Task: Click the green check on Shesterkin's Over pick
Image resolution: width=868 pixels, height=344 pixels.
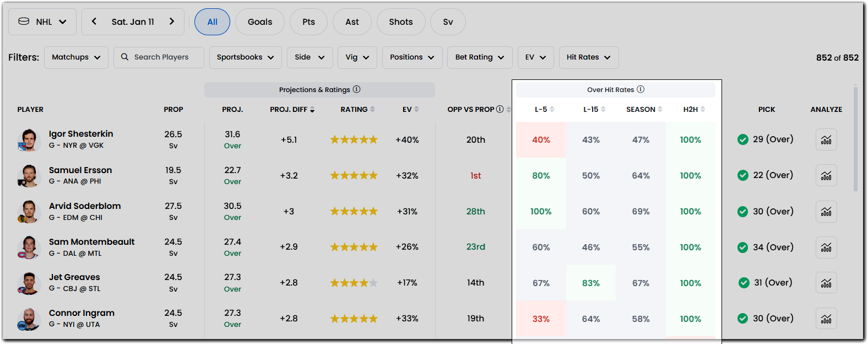Action: click(744, 139)
